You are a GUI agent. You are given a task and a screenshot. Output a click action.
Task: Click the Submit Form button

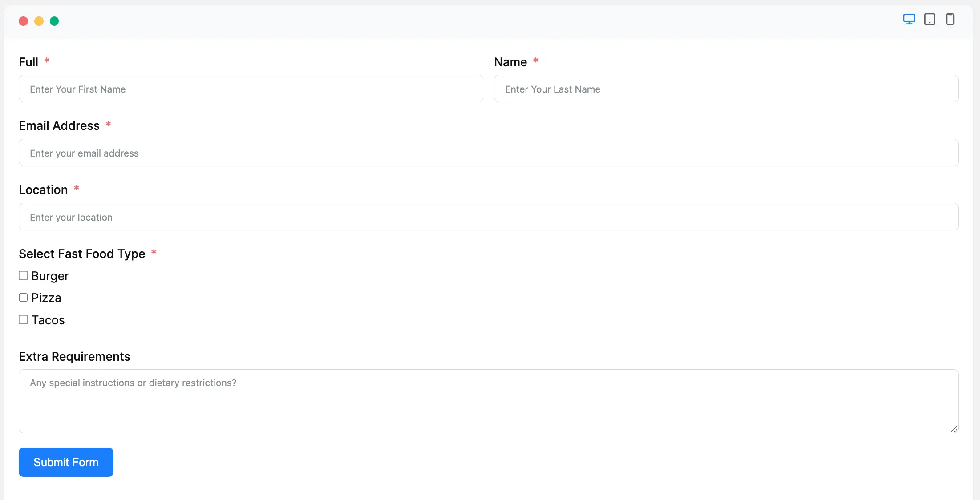pos(66,462)
